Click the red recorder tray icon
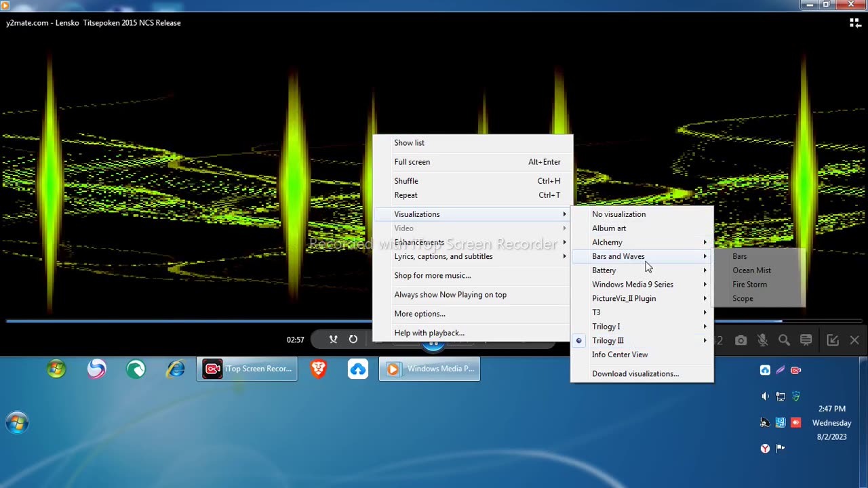The width and height of the screenshot is (868, 488). click(x=796, y=370)
